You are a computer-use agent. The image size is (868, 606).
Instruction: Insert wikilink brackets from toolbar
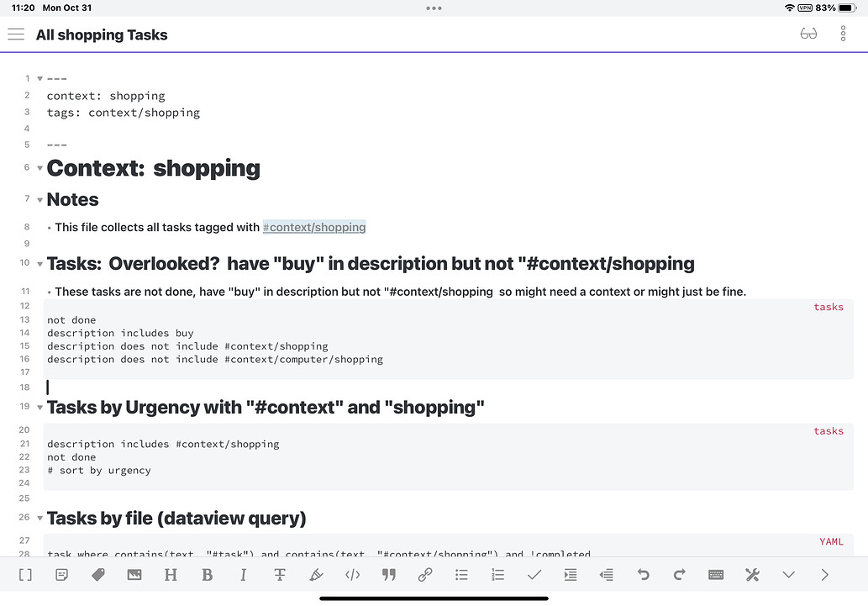(25, 575)
